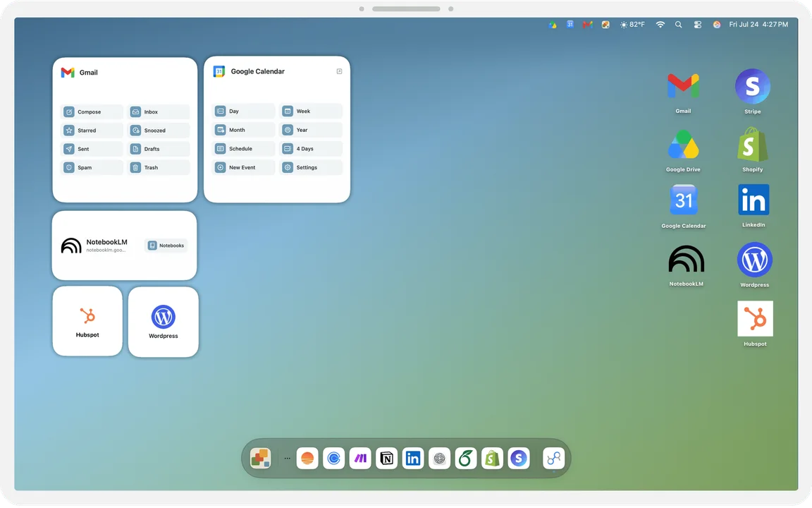The image size is (812, 508).
Task: Click the Gmail widget header logo
Action: click(68, 73)
